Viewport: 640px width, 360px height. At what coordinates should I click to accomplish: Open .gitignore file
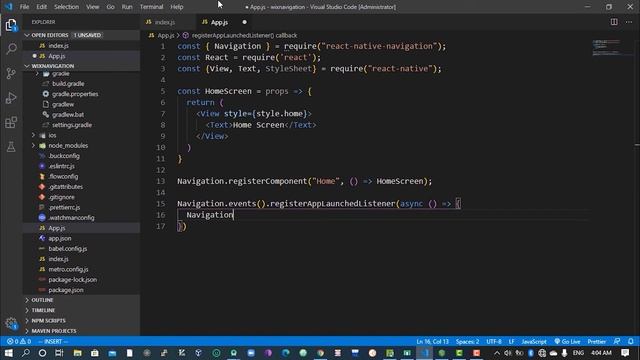tap(62, 197)
